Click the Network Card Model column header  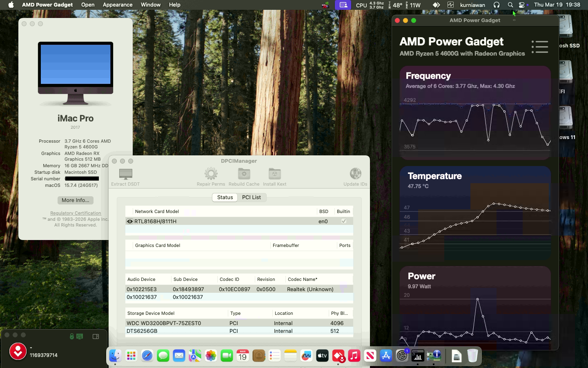(x=225, y=211)
